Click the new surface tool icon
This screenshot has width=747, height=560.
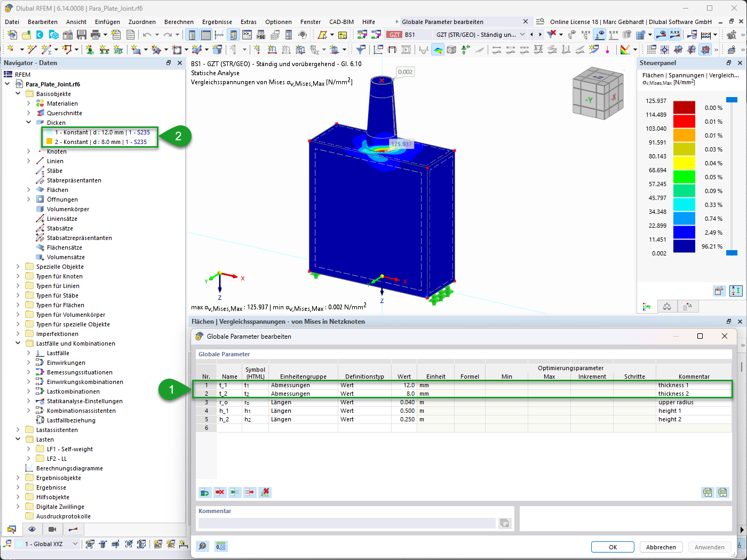(x=136, y=50)
